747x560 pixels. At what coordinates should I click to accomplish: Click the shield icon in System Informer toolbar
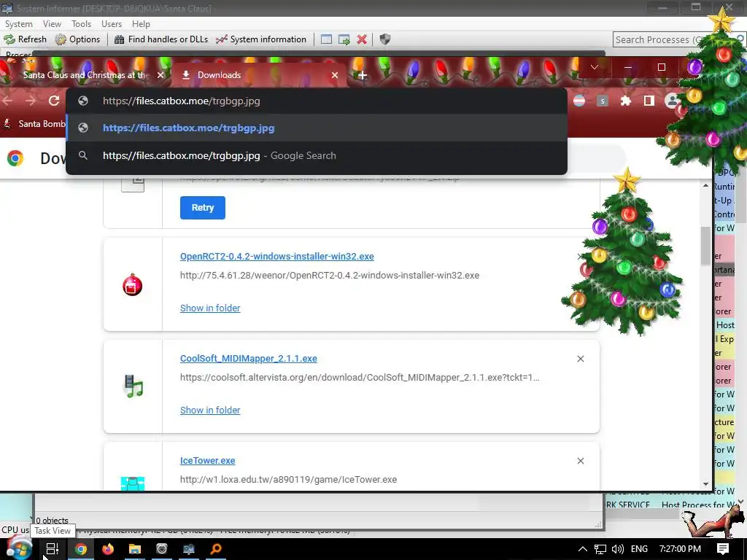point(385,39)
